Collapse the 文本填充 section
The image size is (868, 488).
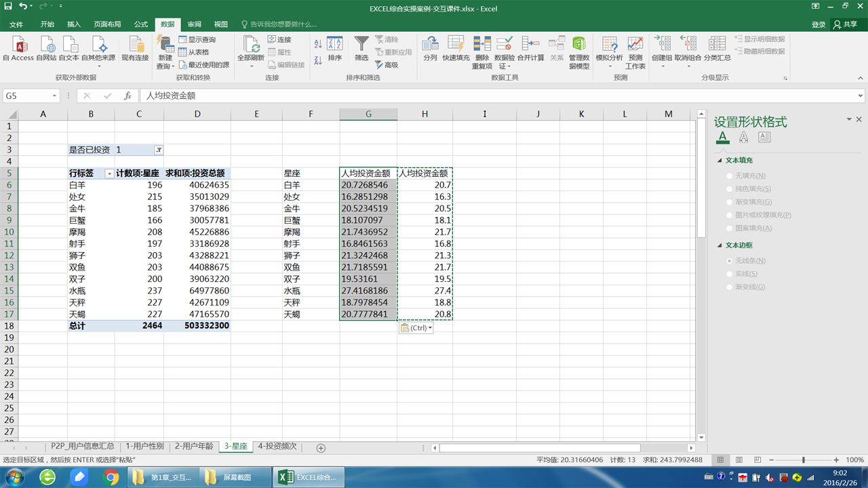pyautogui.click(x=720, y=161)
